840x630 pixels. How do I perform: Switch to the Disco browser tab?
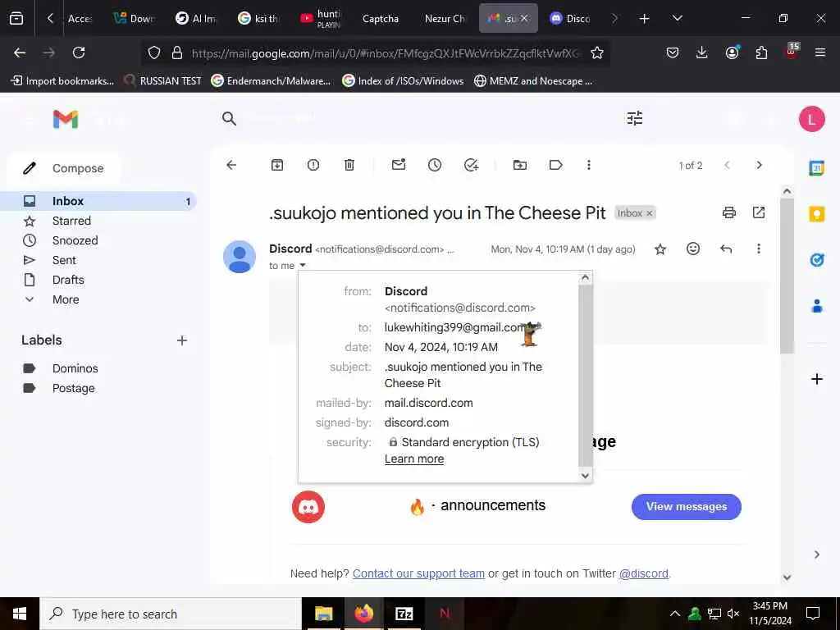[x=571, y=19]
